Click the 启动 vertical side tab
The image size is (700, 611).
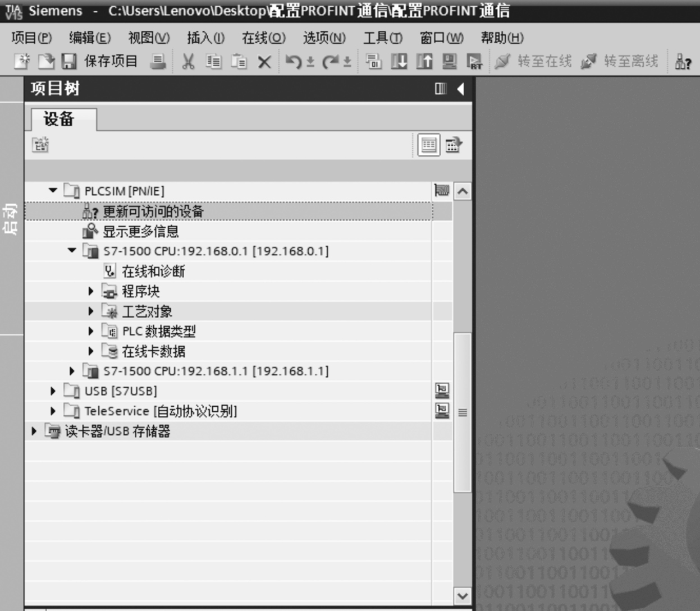pyautogui.click(x=11, y=219)
